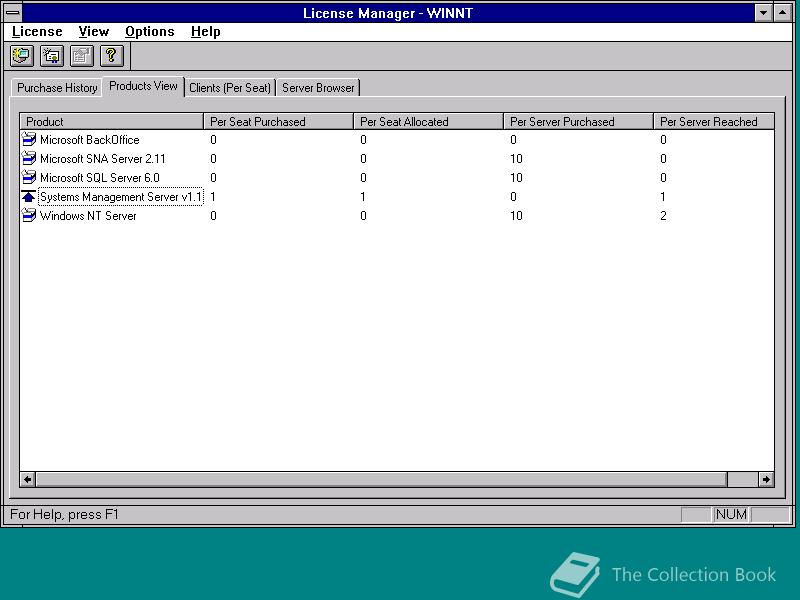Click the Per Server Purchased column header

click(579, 121)
